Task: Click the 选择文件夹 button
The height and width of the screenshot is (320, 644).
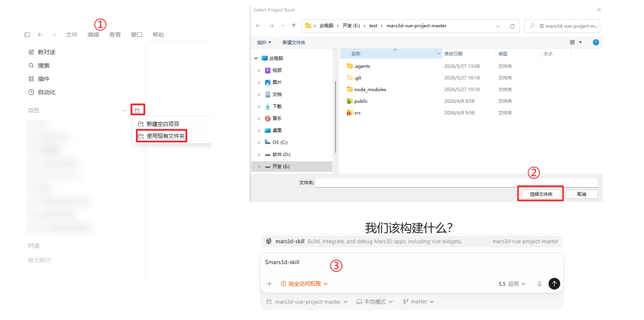Action: pyautogui.click(x=541, y=194)
